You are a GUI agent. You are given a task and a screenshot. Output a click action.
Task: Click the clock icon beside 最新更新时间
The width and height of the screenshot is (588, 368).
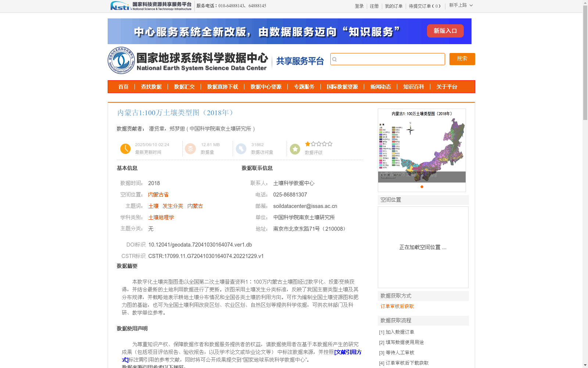coord(125,149)
